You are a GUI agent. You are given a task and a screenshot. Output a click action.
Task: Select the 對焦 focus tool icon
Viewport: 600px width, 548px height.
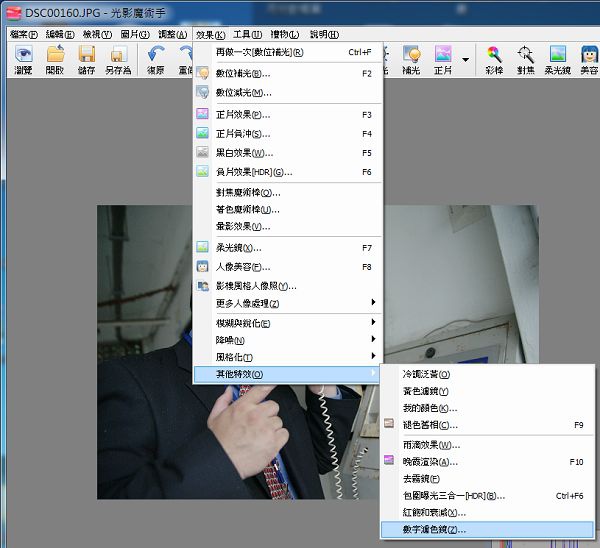click(525, 59)
